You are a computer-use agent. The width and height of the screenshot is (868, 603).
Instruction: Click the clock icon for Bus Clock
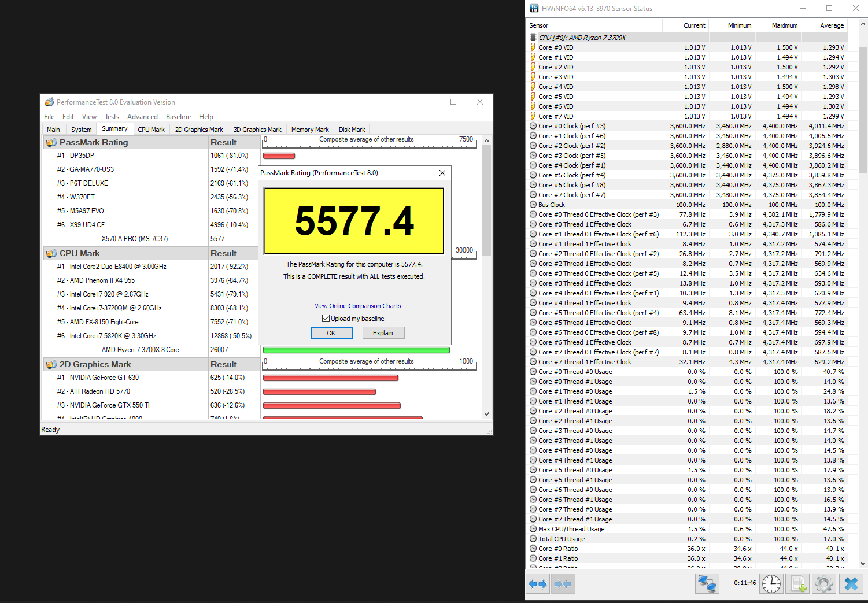point(533,205)
